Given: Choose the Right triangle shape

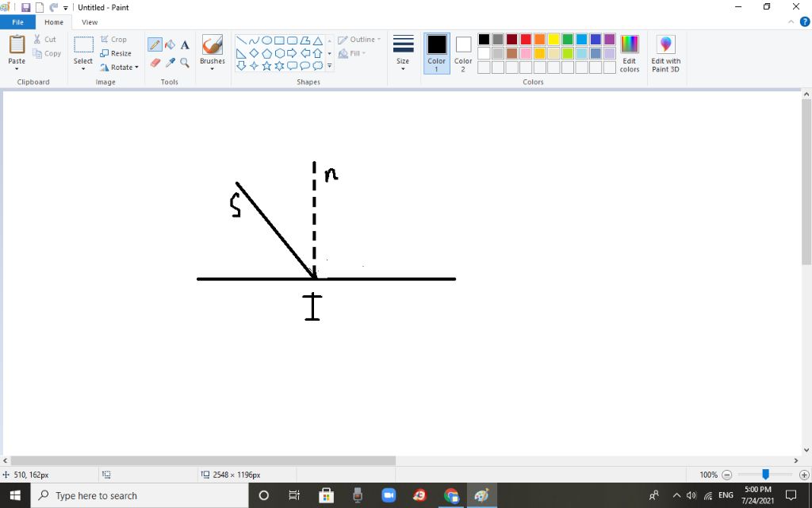Looking at the screenshot, I should pos(241,53).
